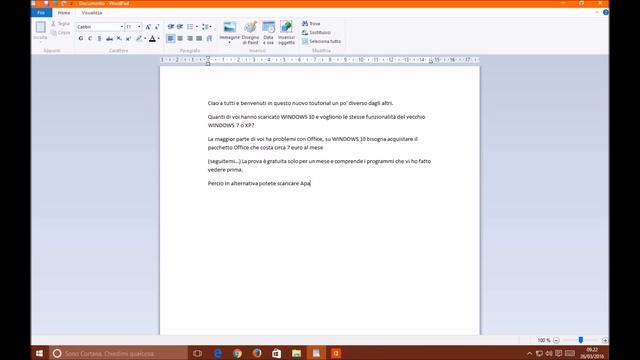Open the taskbar clock and date

592,353
